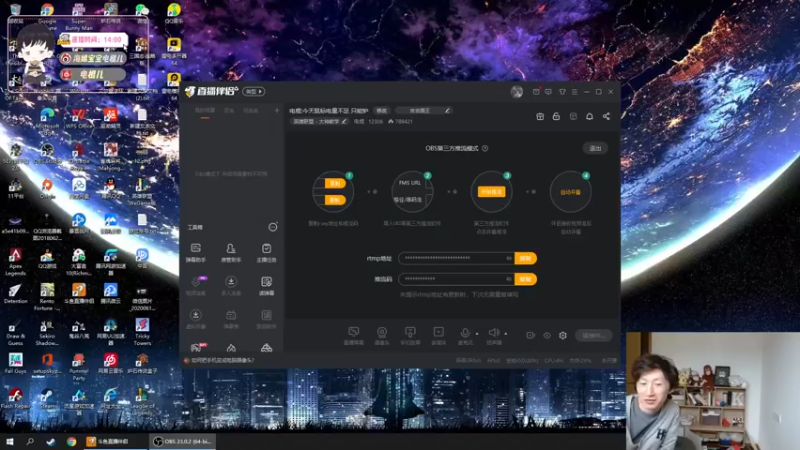Click the microphone icon

[465, 335]
